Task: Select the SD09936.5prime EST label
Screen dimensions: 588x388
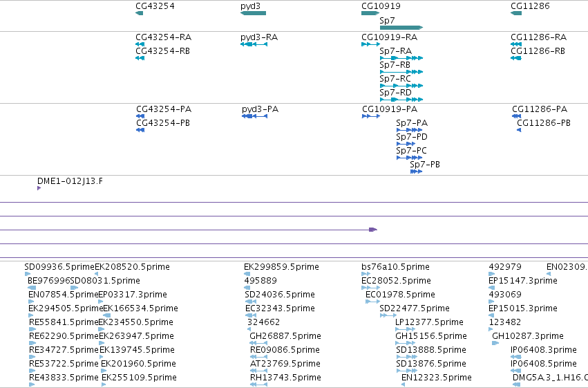Action: point(59,267)
